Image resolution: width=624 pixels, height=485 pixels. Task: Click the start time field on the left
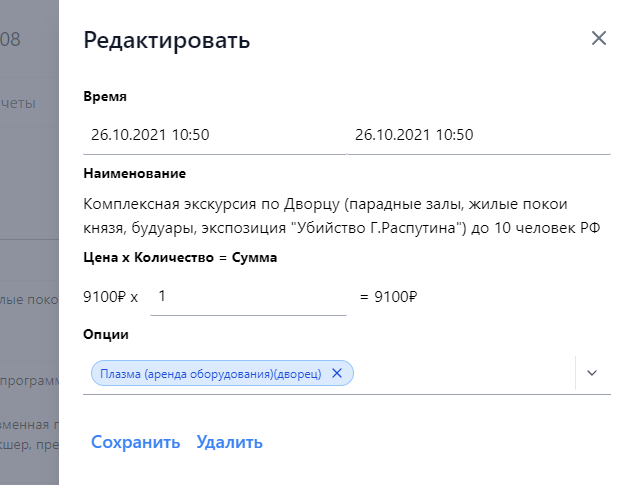pos(214,135)
